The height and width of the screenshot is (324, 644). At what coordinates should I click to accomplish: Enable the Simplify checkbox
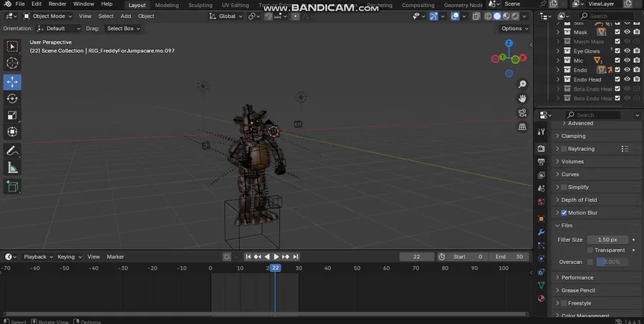click(564, 187)
